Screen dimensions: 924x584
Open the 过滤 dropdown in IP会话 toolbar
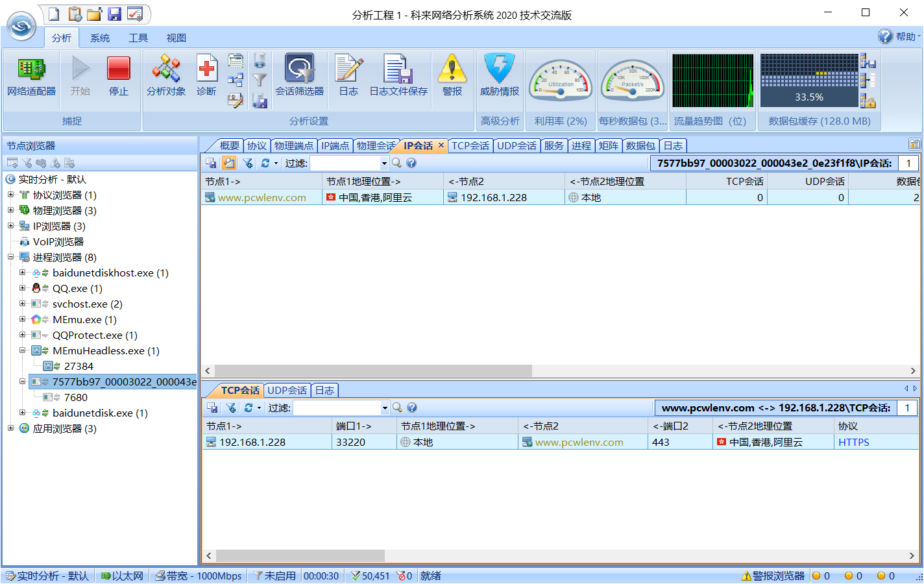[384, 164]
